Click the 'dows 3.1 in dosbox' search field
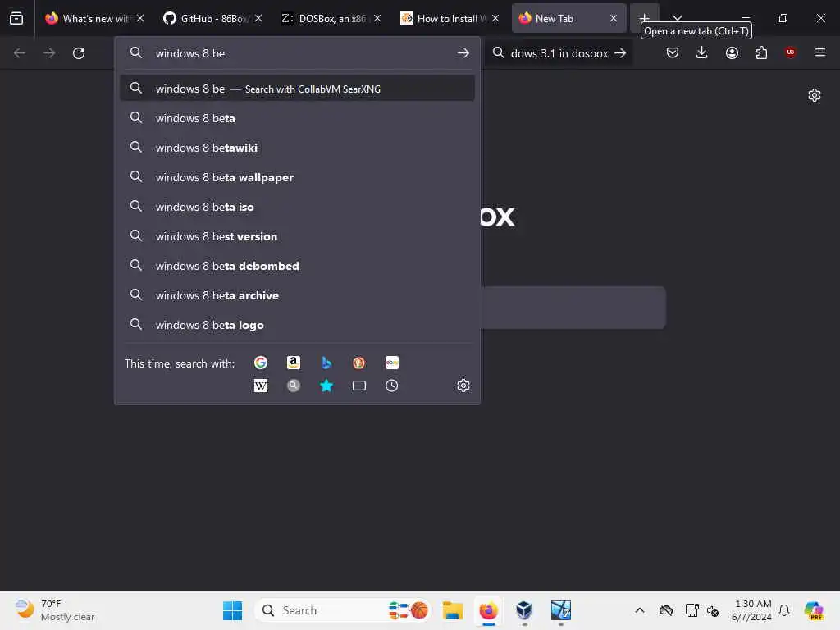Screen dimensions: 840x630 [x=559, y=53]
